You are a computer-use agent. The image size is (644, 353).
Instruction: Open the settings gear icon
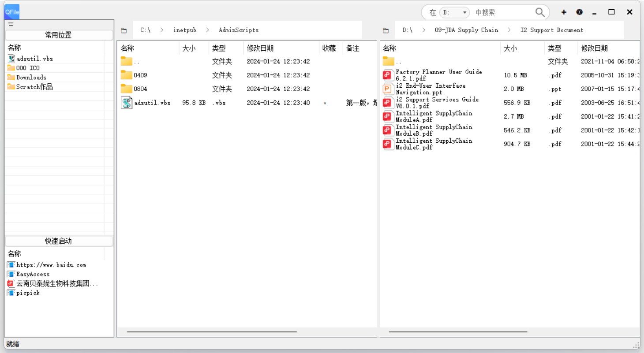click(x=580, y=12)
